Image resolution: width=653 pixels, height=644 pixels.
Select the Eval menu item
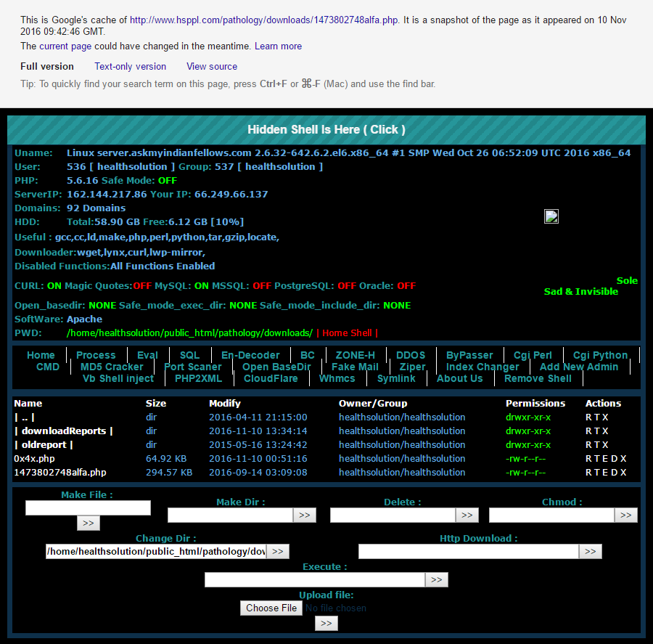(147, 355)
